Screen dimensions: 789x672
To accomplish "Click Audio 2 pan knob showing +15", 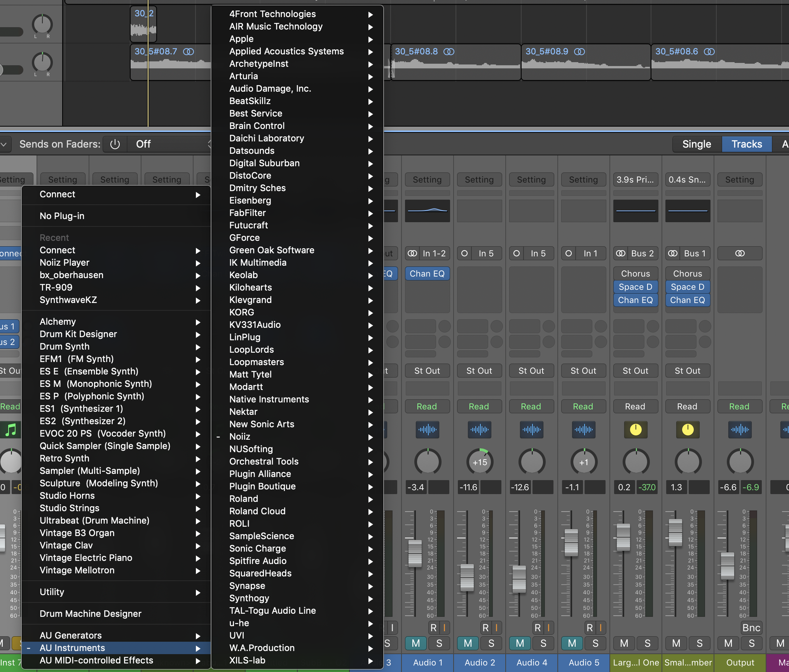I will click(480, 462).
